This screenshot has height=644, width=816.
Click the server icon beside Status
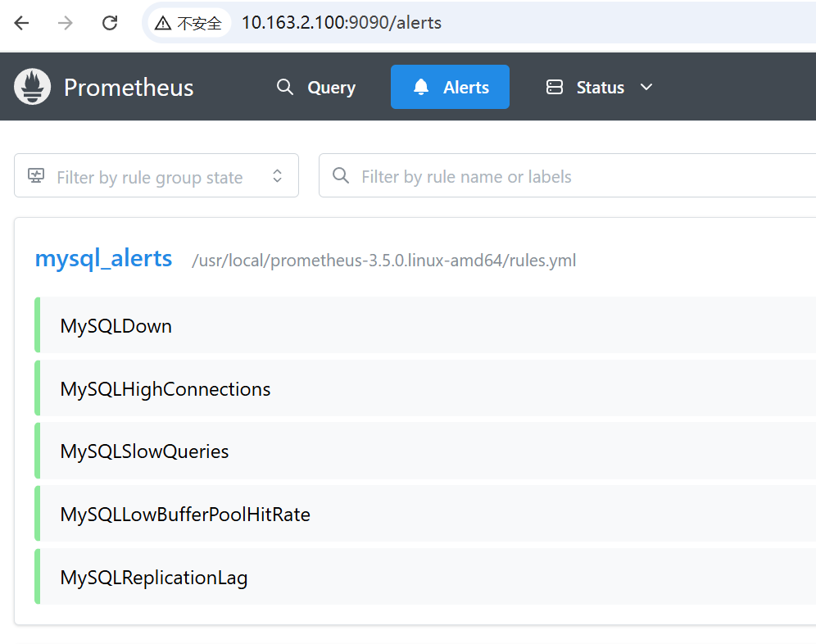pyautogui.click(x=555, y=87)
